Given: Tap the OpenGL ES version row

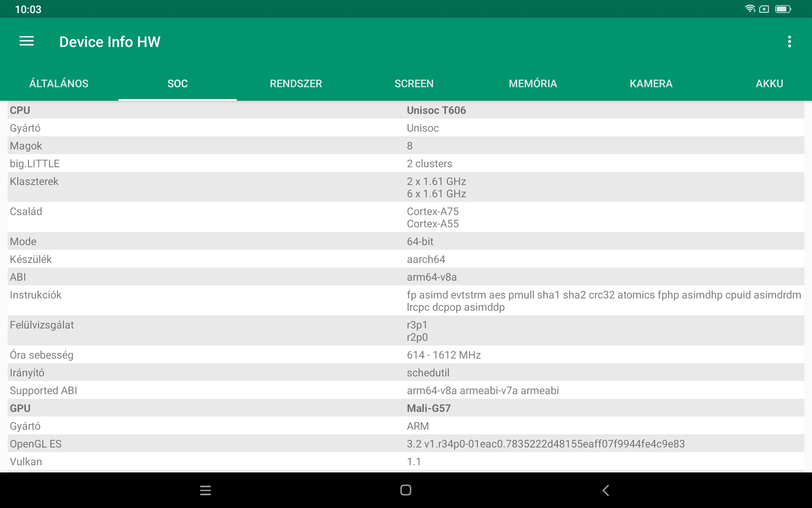Looking at the screenshot, I should click(406, 444).
